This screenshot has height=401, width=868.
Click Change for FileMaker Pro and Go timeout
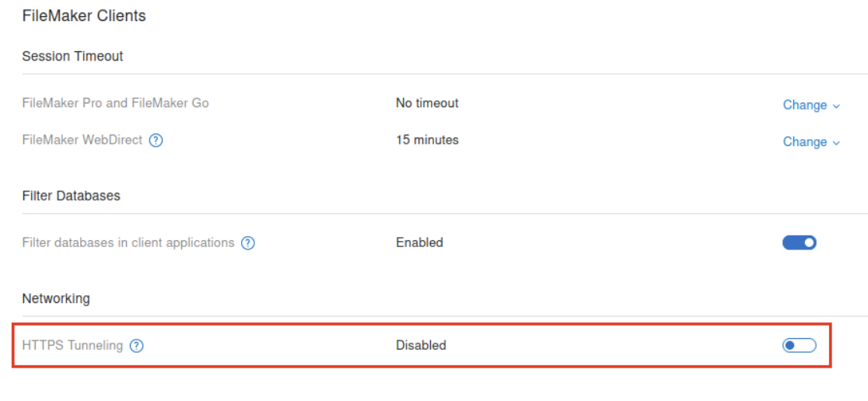(x=804, y=105)
